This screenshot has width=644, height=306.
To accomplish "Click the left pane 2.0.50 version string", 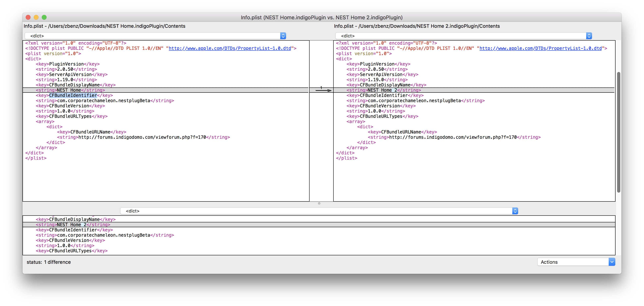I will coord(66,69).
